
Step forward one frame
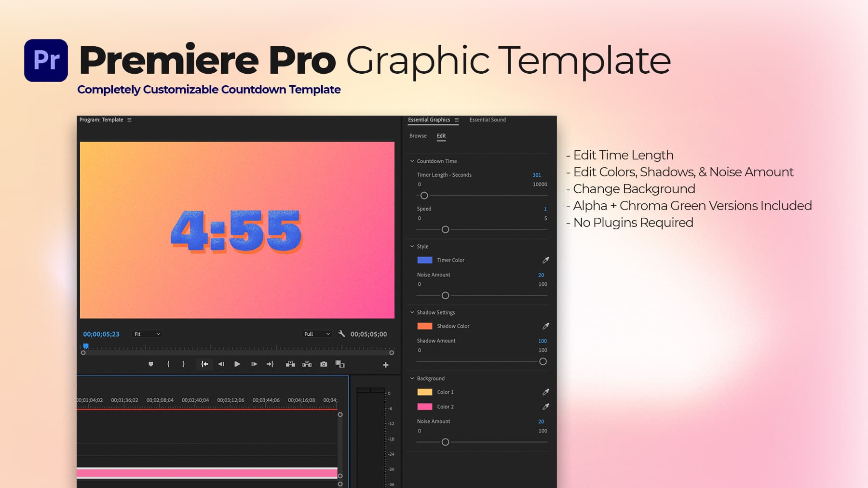[254, 364]
